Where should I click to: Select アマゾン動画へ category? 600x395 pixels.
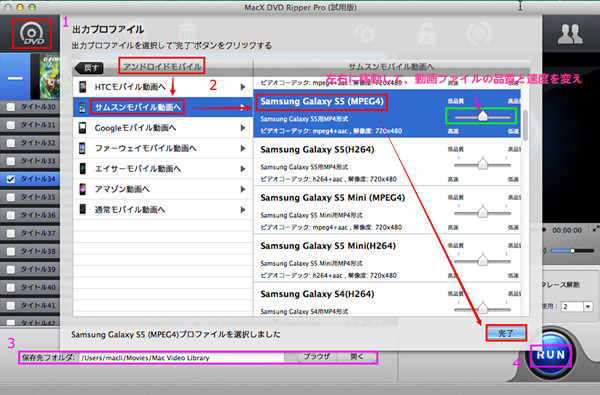[x=163, y=189]
